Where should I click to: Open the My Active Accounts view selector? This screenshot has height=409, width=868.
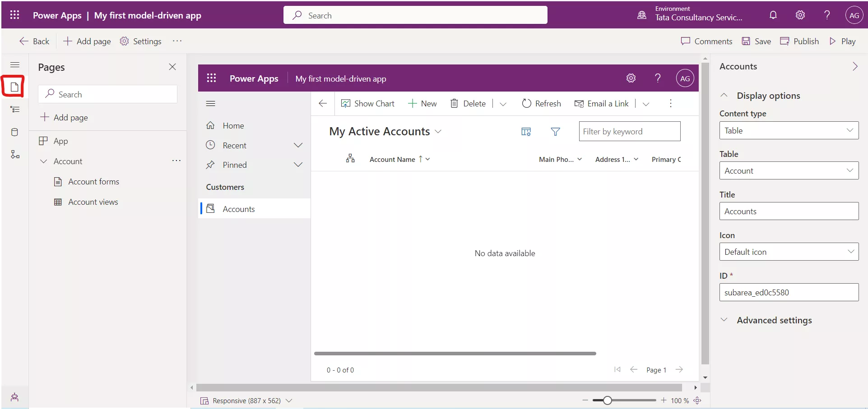pos(438,131)
